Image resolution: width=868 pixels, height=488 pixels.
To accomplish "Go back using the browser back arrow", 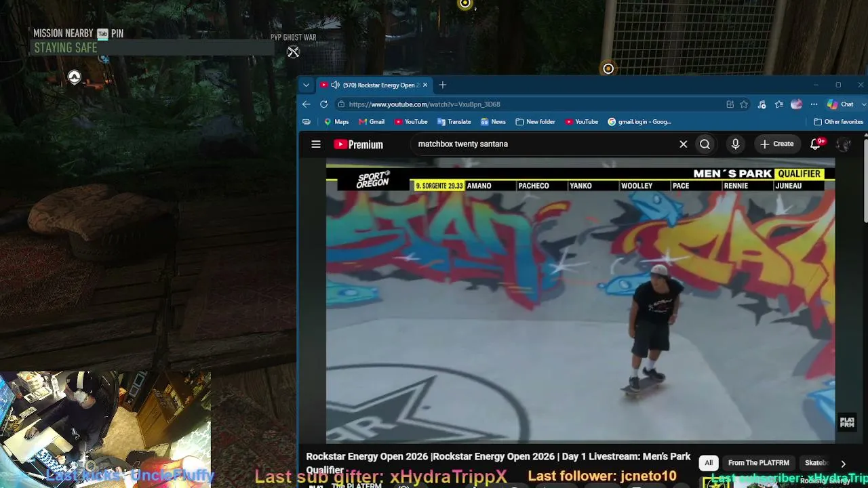I will coord(307,104).
